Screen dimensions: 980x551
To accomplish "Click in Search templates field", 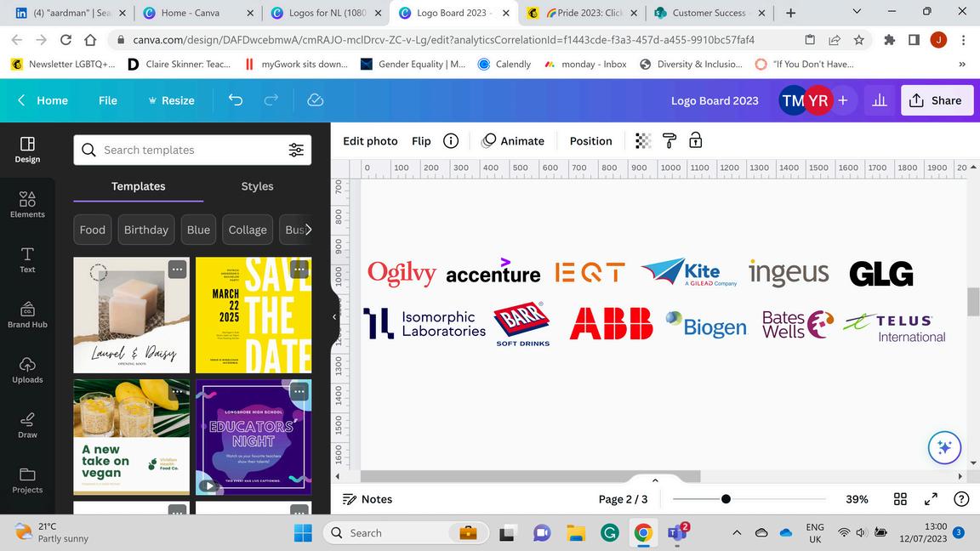I will pos(192,150).
